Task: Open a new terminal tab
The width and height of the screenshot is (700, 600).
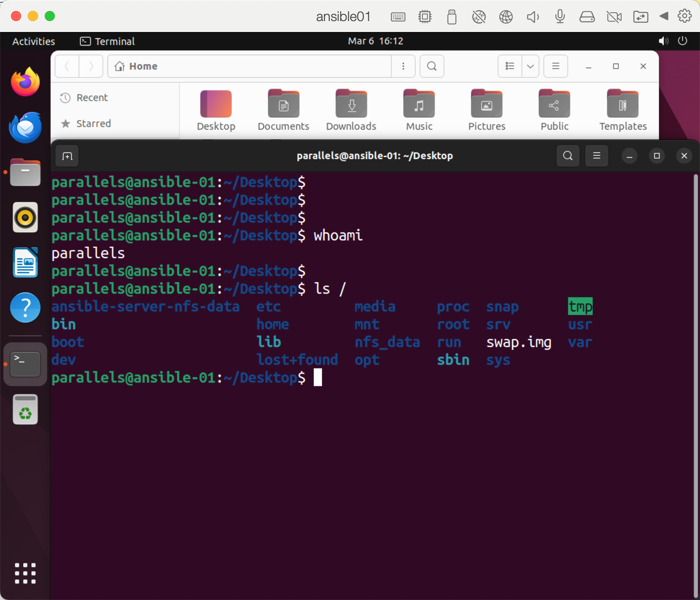Action: point(67,156)
